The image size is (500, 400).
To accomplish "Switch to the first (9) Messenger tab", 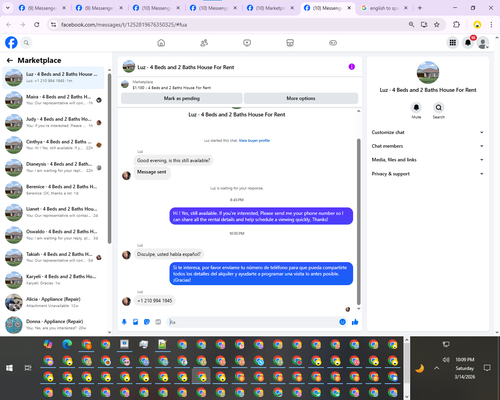I will tap(42, 8).
